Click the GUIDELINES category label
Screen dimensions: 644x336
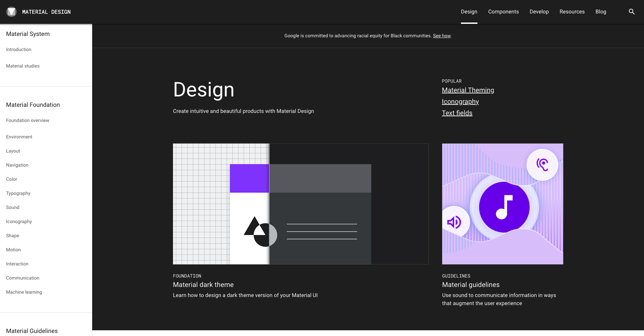click(x=456, y=276)
